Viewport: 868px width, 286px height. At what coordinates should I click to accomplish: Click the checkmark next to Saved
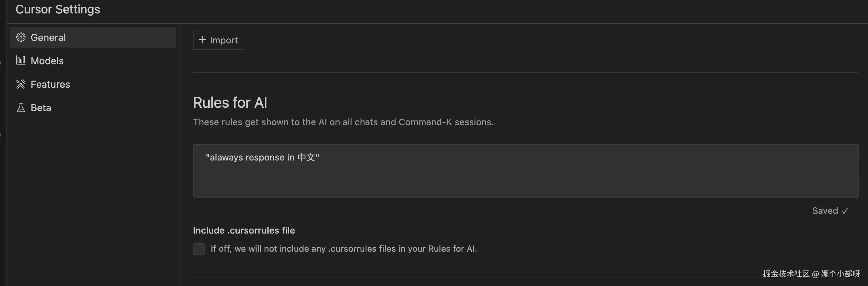845,211
